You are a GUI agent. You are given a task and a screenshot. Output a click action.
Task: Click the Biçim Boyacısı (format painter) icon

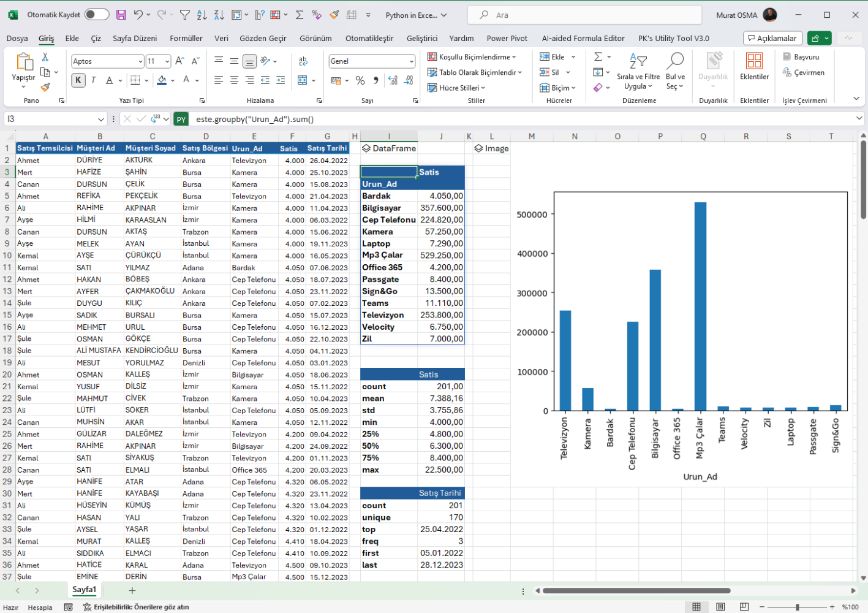tap(45, 87)
